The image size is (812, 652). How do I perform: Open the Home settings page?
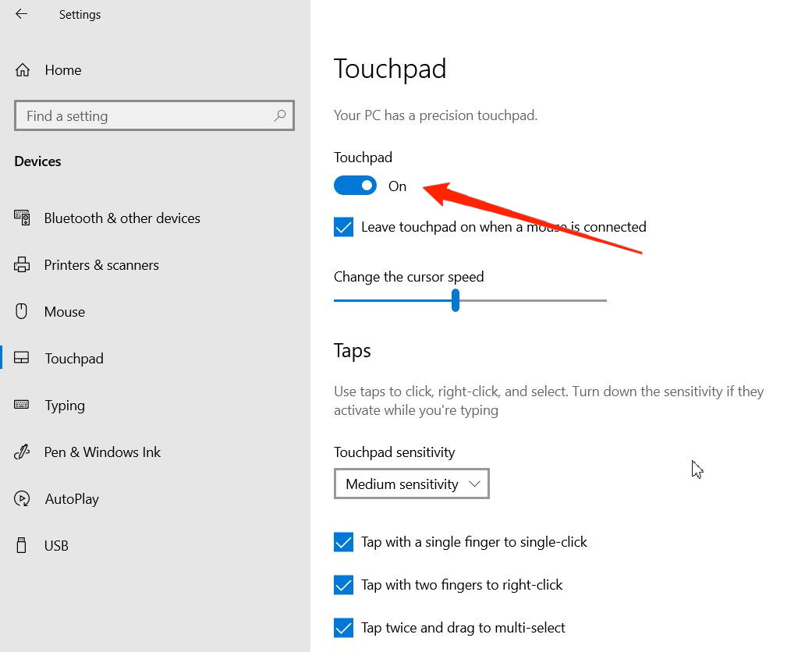click(x=62, y=70)
